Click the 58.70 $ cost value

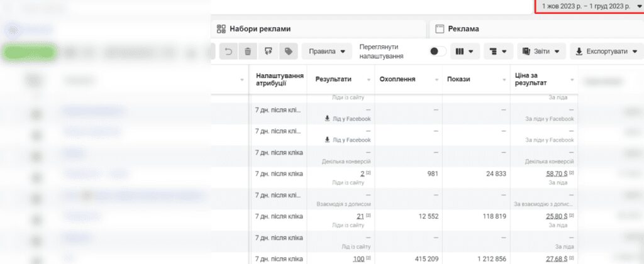click(x=557, y=174)
